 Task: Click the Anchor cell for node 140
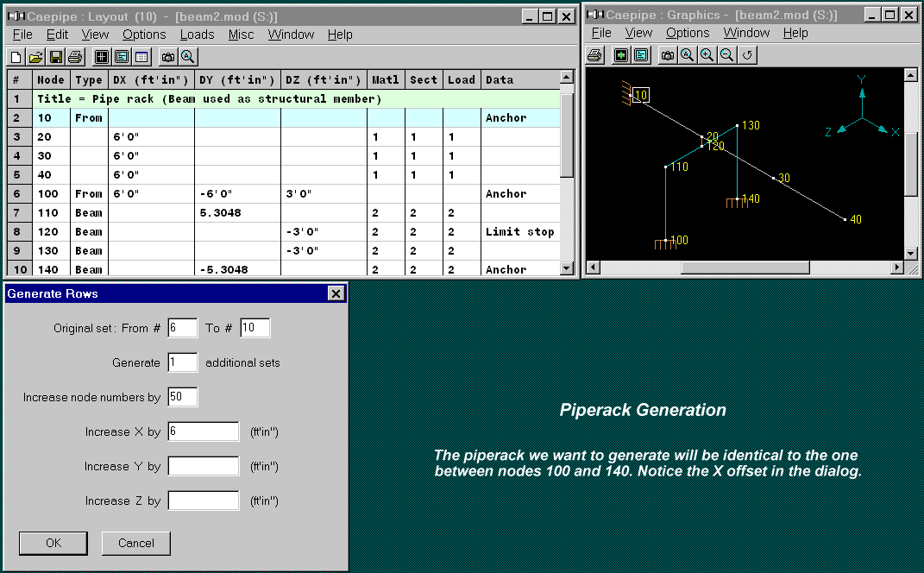pos(519,269)
